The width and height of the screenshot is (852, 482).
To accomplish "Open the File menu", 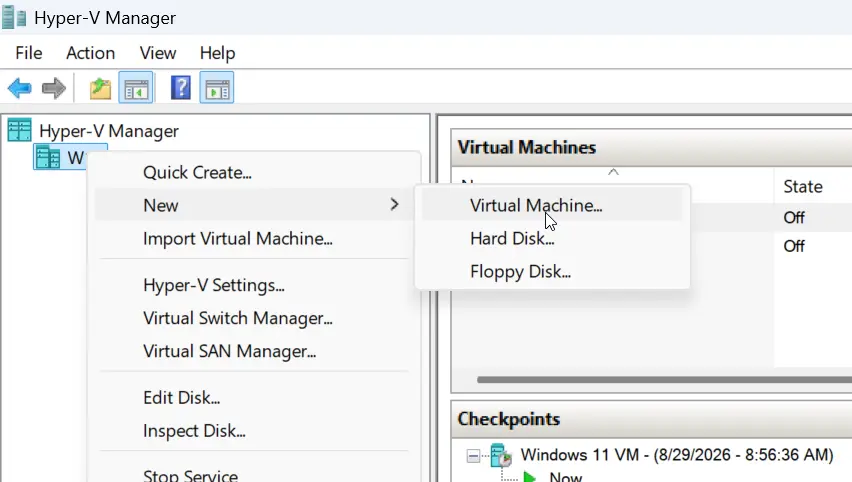I will click(x=29, y=53).
